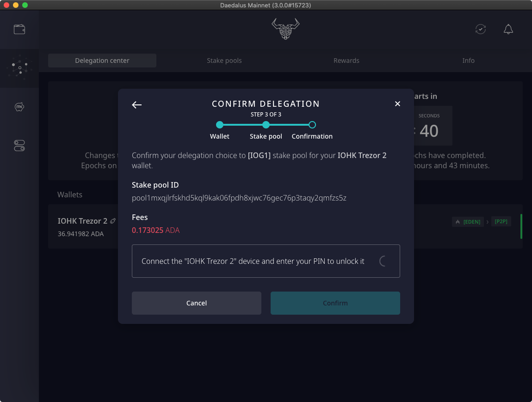The height and width of the screenshot is (402, 532).
Task: Switch to the Delegation center tab
Action: [x=102, y=61]
